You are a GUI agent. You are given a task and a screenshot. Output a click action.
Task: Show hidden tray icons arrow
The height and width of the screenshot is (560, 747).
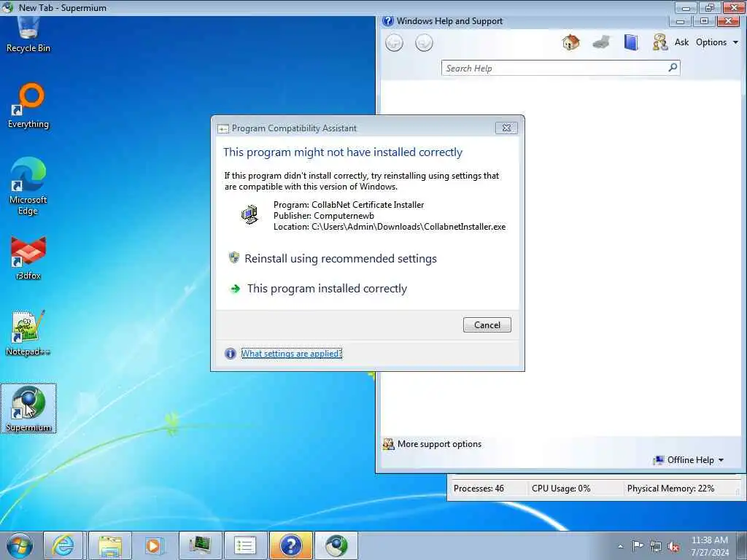(x=620, y=546)
